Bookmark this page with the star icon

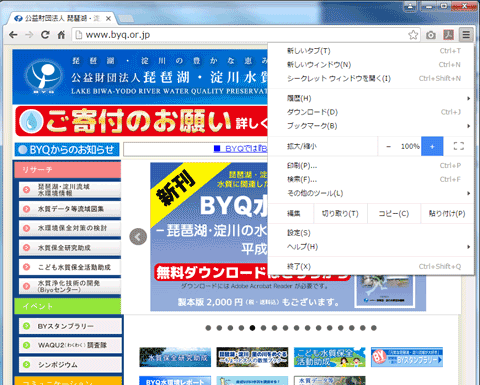tap(413, 35)
